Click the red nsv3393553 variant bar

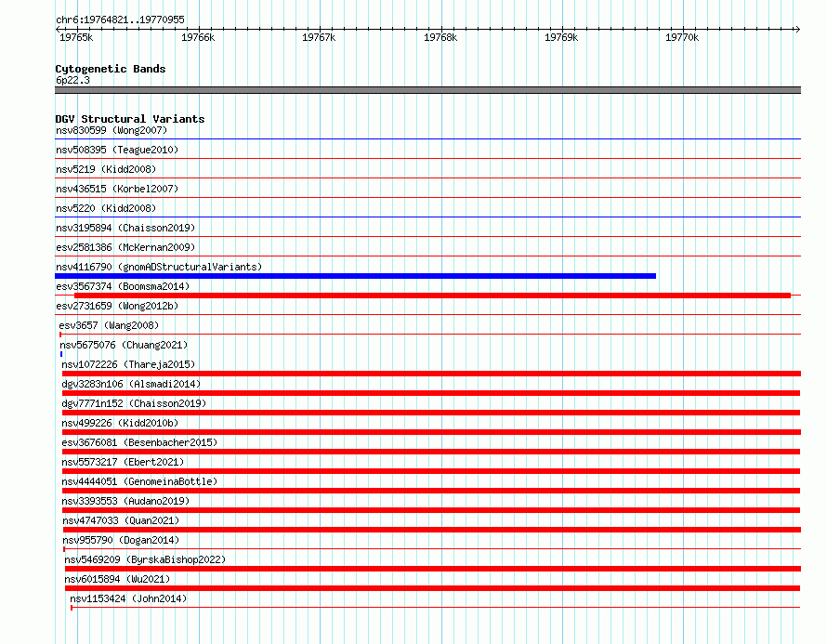431,510
